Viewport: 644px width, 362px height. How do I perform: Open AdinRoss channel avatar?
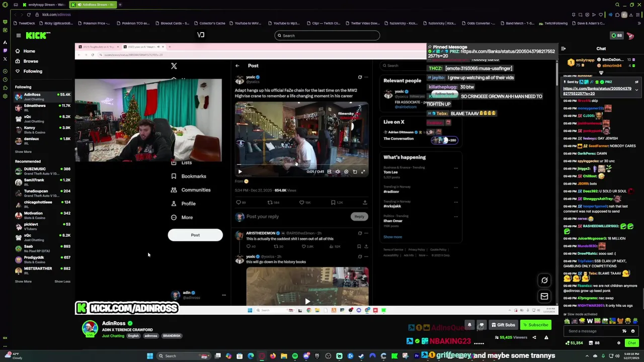click(90, 328)
